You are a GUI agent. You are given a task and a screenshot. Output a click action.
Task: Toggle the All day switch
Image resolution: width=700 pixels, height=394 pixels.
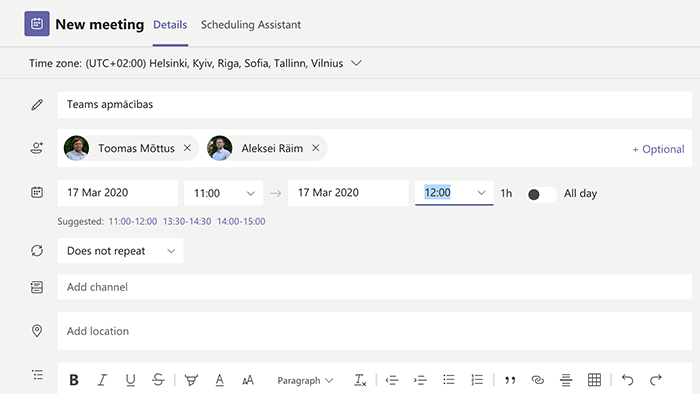541,194
